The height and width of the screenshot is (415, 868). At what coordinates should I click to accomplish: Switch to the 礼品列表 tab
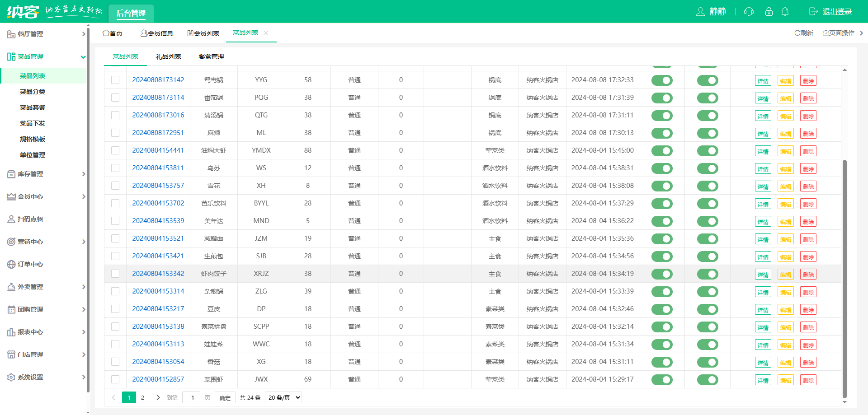click(x=168, y=56)
